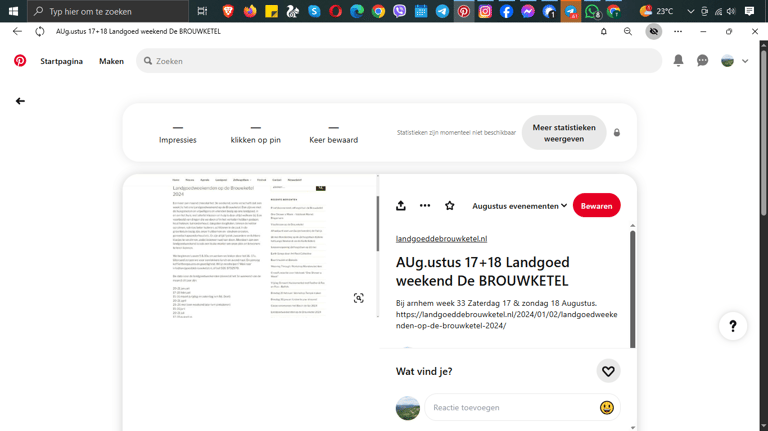
Task: Open Facebook from taskbar
Action: [506, 11]
